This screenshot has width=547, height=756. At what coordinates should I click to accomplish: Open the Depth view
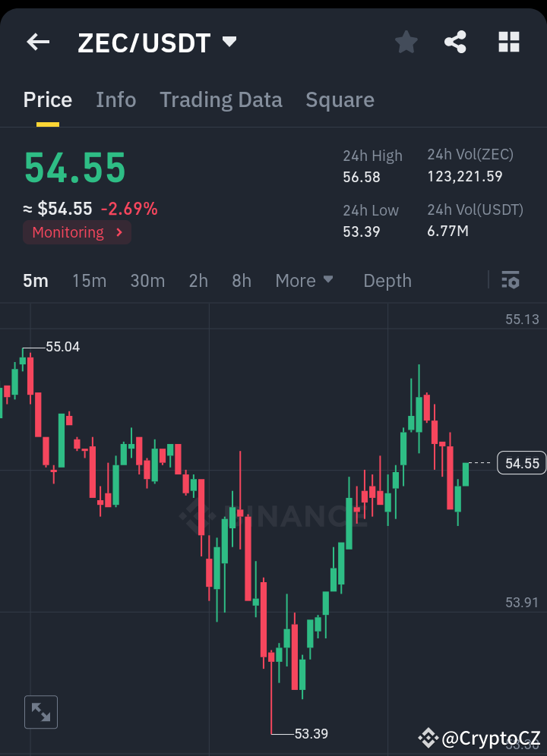[x=387, y=280]
